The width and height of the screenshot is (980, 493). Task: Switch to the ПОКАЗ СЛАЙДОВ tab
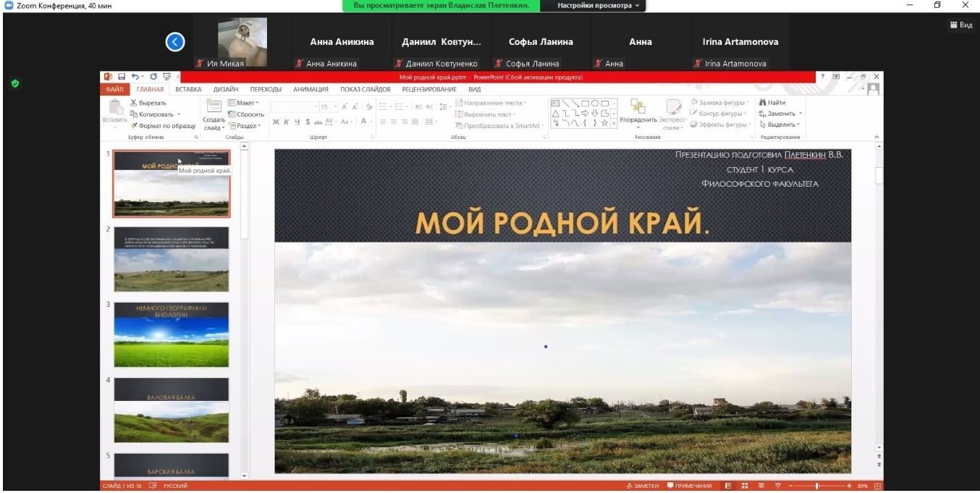(x=366, y=89)
